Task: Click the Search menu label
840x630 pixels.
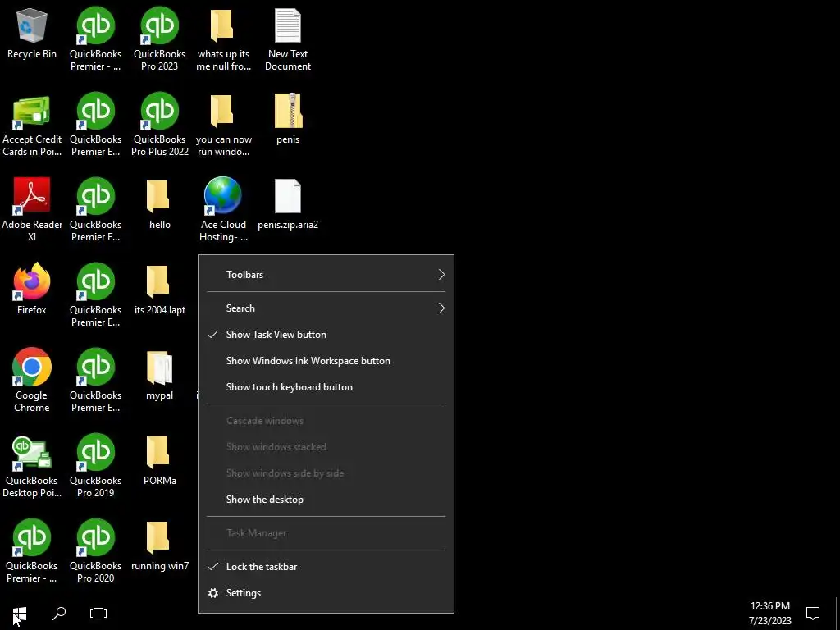Action: click(240, 308)
